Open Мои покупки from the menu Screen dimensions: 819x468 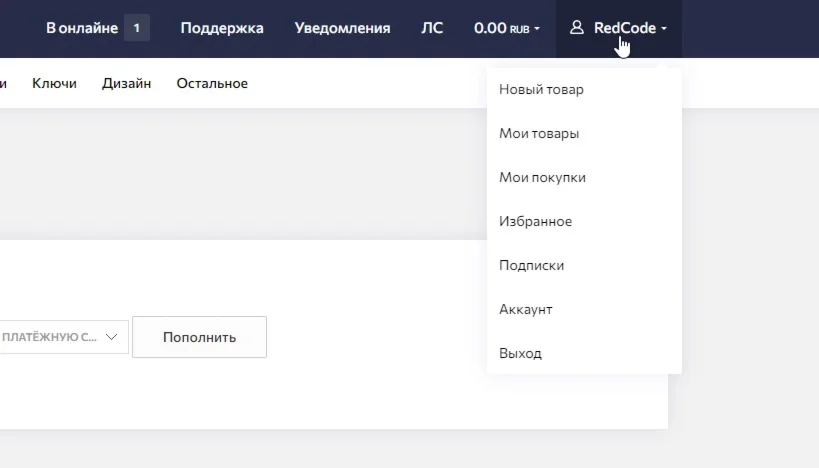(x=542, y=178)
